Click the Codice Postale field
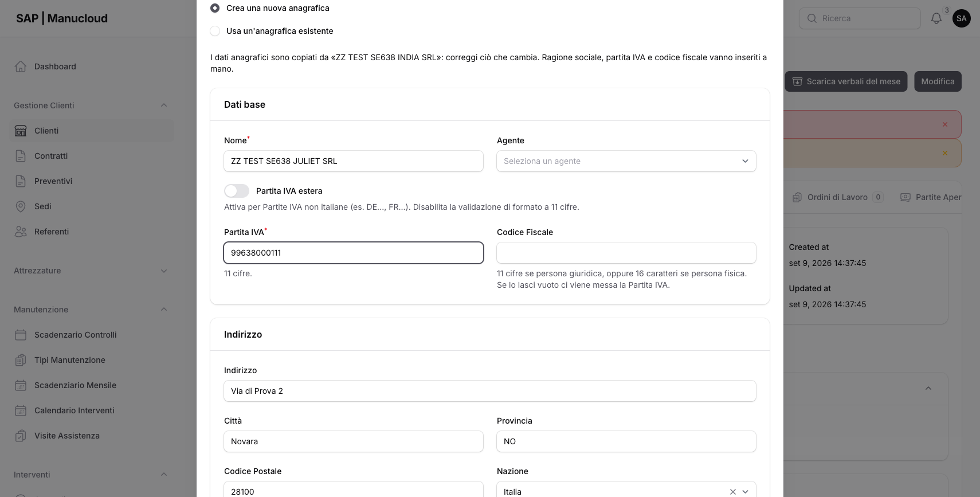This screenshot has width=980, height=497. (354, 490)
